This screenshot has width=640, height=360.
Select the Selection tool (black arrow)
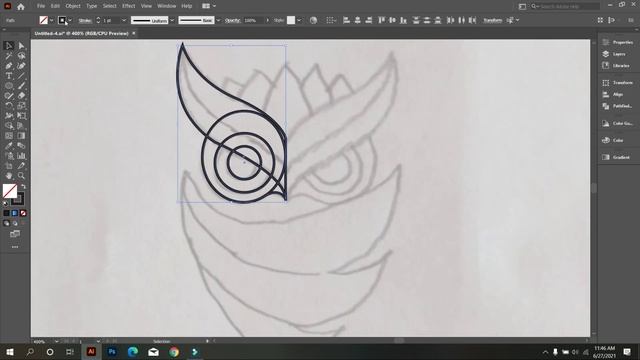tap(9, 46)
